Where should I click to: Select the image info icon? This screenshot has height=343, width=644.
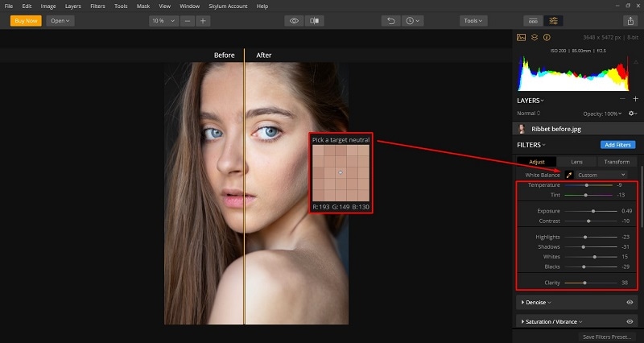[x=547, y=37]
